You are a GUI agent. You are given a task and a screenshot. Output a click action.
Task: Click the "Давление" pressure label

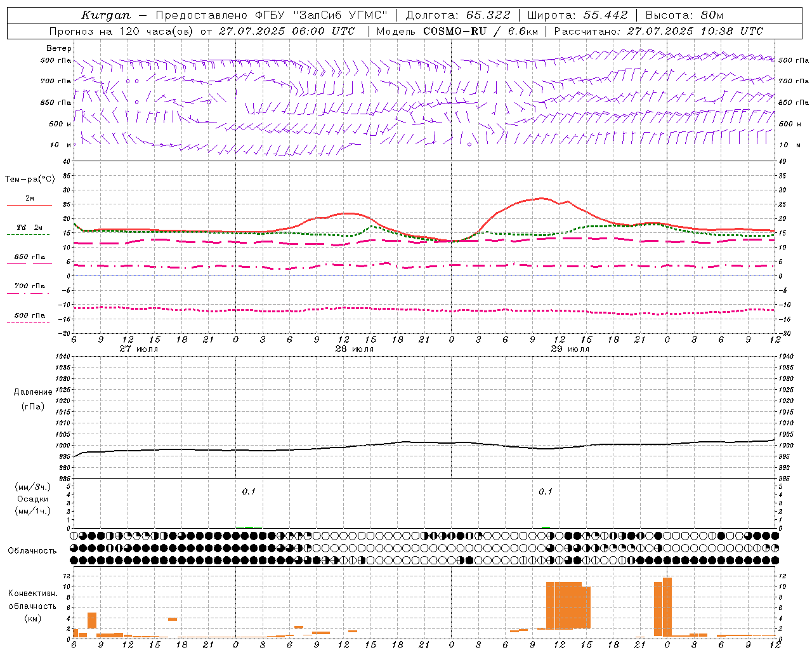tap(33, 392)
